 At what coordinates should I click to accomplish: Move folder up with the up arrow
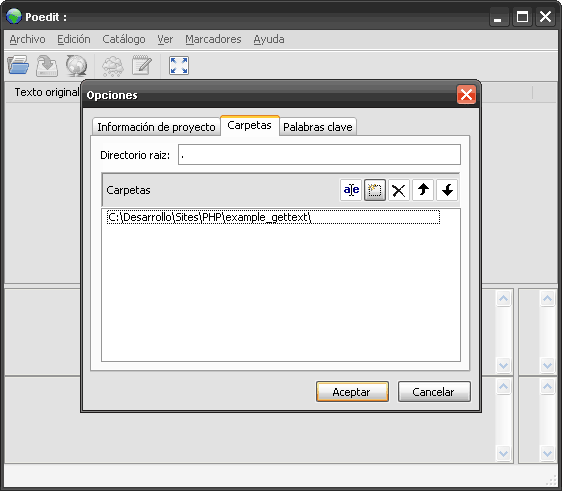point(423,190)
